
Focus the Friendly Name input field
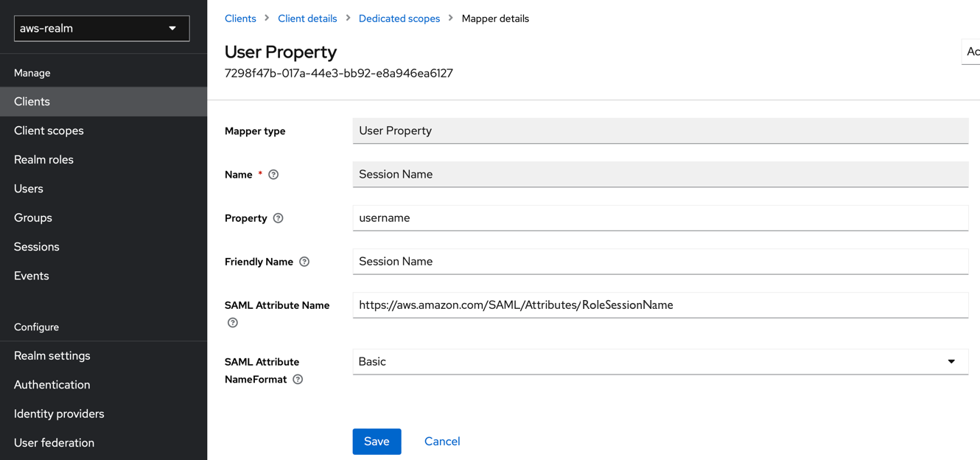(660, 262)
